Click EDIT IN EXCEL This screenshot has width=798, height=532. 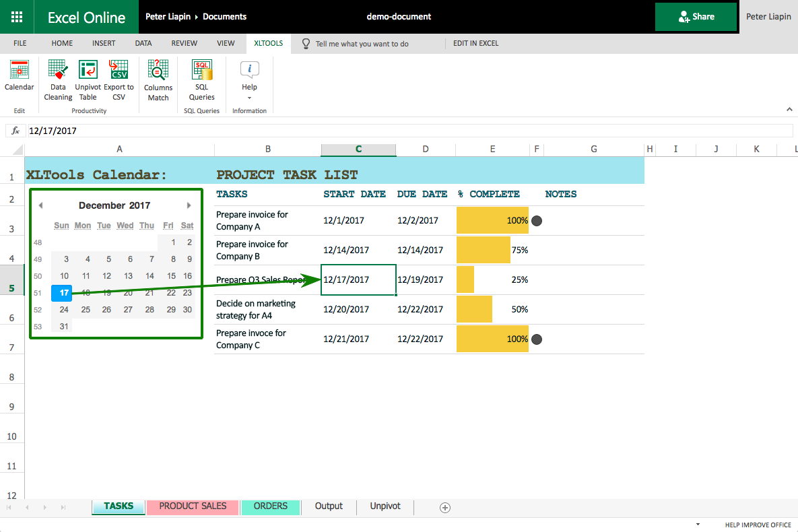[x=476, y=43]
